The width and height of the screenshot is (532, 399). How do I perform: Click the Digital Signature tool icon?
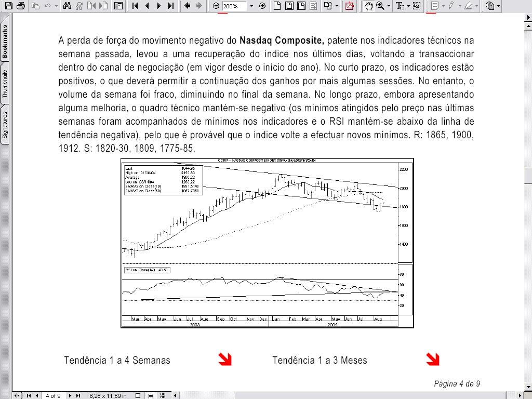pos(490,5)
